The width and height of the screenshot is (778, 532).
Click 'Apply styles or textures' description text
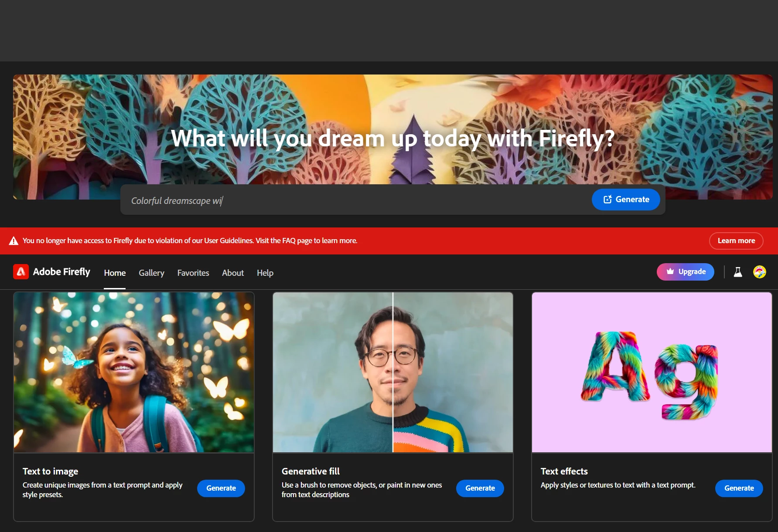(x=618, y=485)
